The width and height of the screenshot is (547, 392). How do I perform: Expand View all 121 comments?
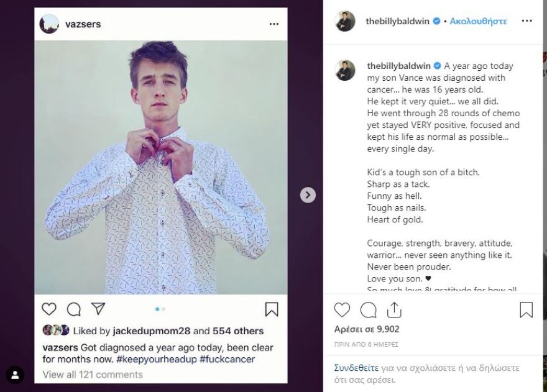[93, 375]
